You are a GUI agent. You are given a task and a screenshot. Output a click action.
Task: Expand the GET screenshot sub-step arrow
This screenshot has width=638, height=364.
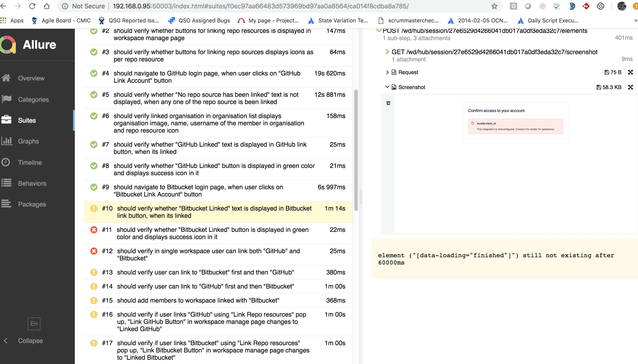point(387,52)
